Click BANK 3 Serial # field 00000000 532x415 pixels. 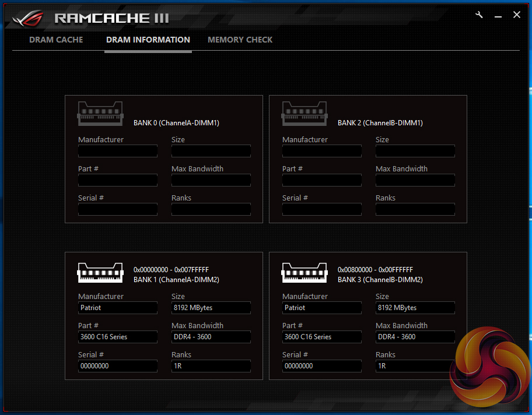pyautogui.click(x=322, y=366)
